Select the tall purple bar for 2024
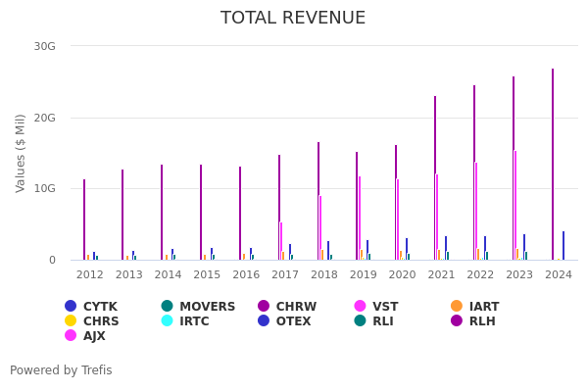 click(x=552, y=167)
